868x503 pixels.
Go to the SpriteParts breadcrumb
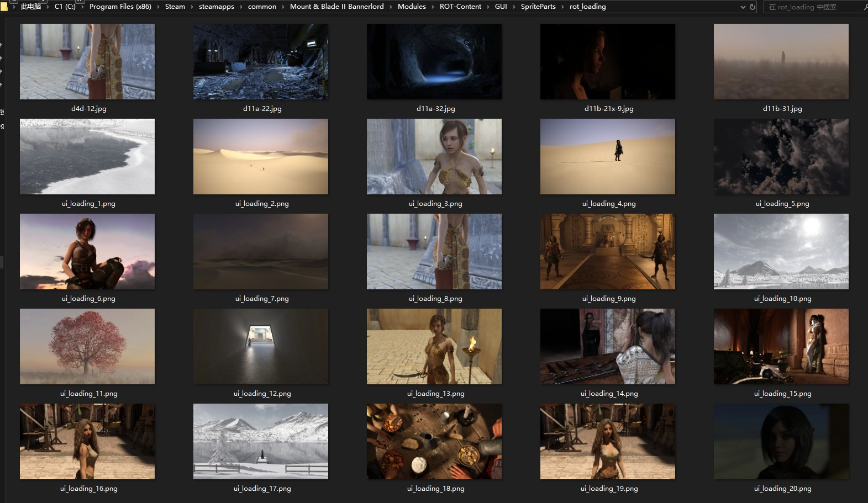[x=538, y=7]
